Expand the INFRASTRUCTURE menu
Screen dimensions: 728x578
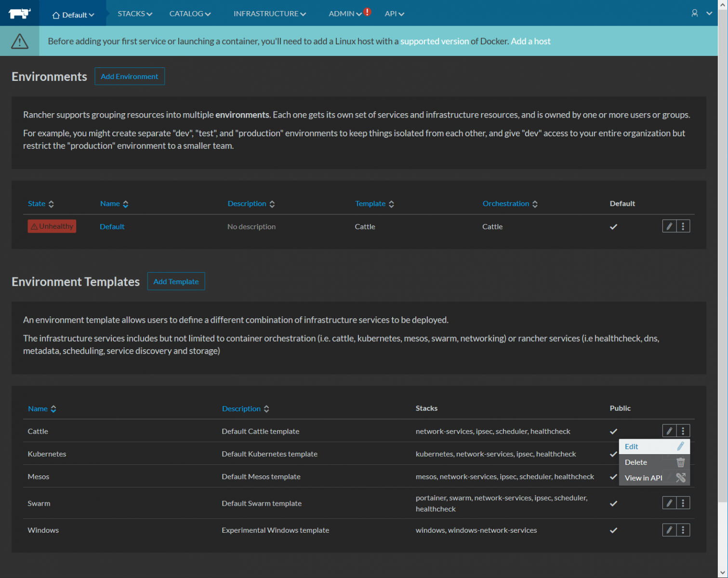(x=270, y=13)
